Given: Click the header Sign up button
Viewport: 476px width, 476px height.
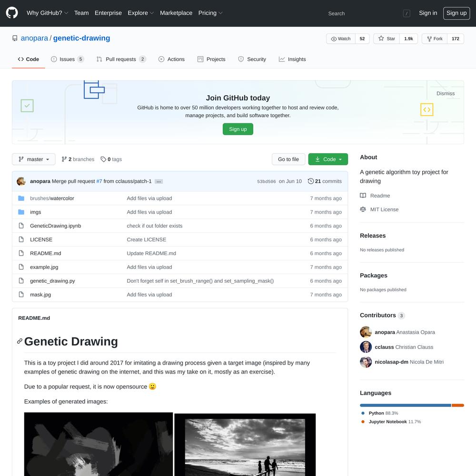Looking at the screenshot, I should (x=456, y=13).
